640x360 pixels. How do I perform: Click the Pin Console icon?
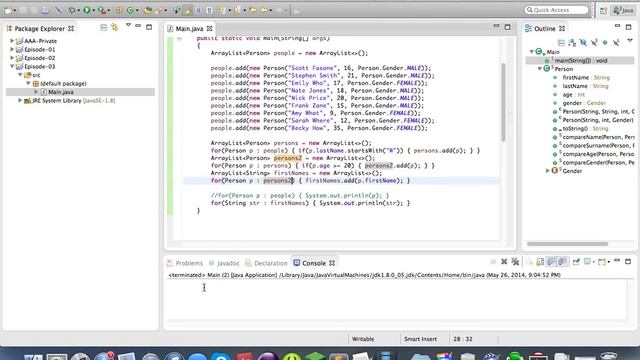[576, 262]
